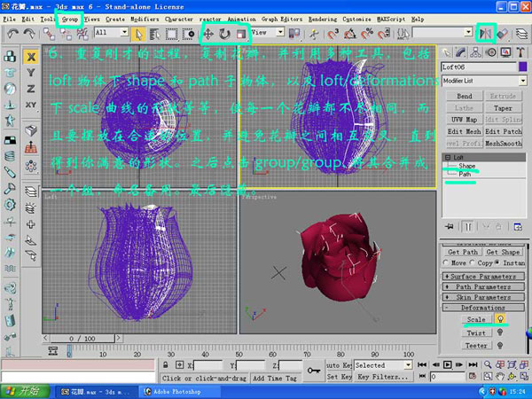Constrain to Z axis button

pyautogui.click(x=31, y=89)
